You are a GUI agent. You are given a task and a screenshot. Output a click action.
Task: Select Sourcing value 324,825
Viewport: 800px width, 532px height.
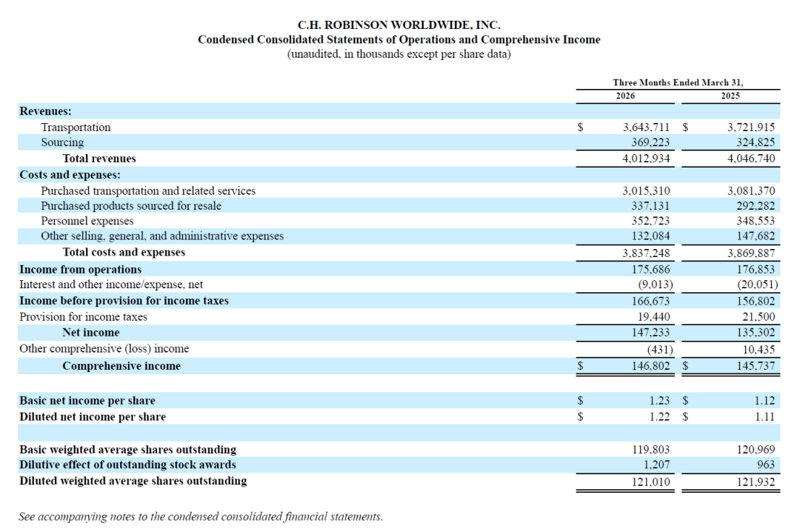click(756, 142)
